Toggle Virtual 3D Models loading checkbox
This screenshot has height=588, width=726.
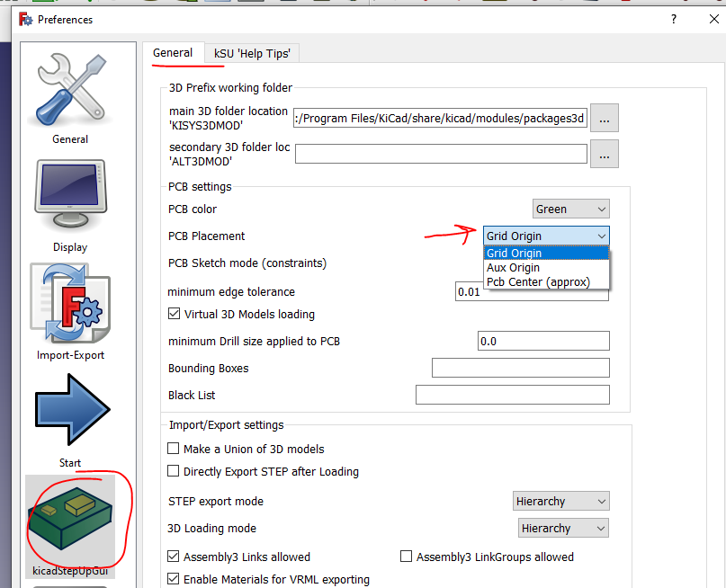pos(175,314)
